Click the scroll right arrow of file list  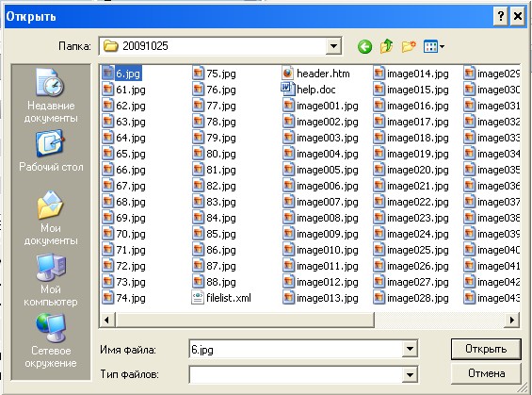511,320
